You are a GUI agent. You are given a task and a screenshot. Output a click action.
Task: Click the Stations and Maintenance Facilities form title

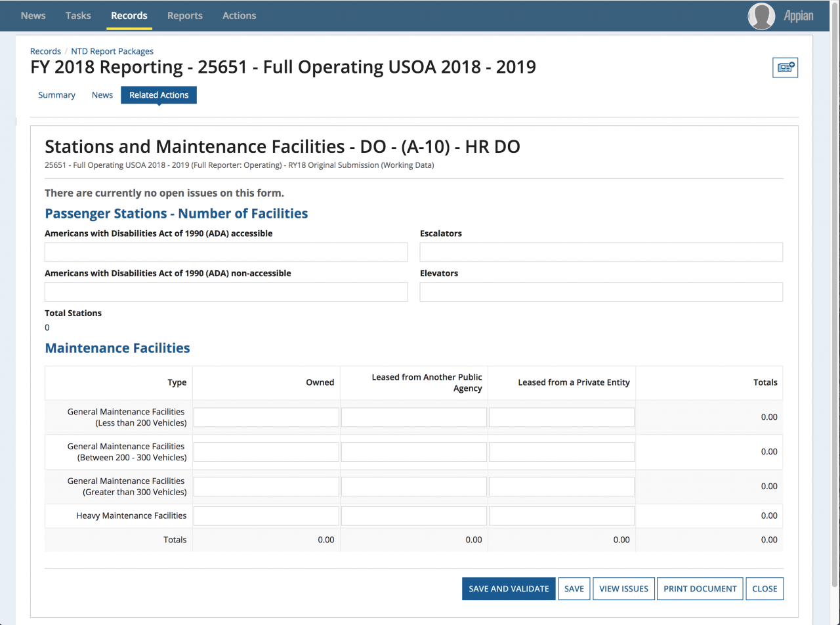click(282, 146)
